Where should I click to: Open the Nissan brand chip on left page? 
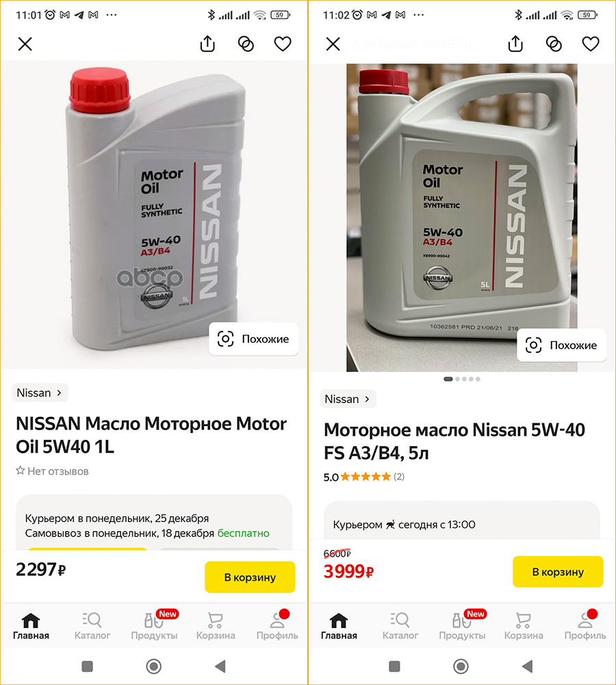click(x=40, y=393)
